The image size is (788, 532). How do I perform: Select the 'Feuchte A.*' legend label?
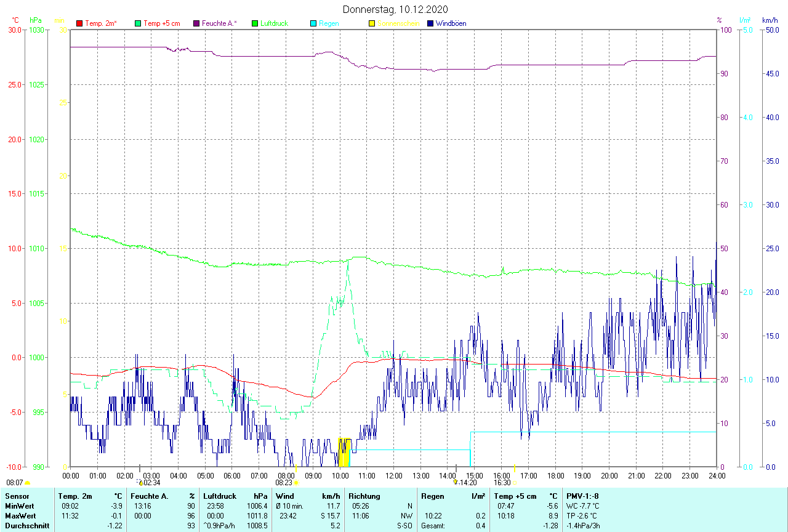[219, 23]
